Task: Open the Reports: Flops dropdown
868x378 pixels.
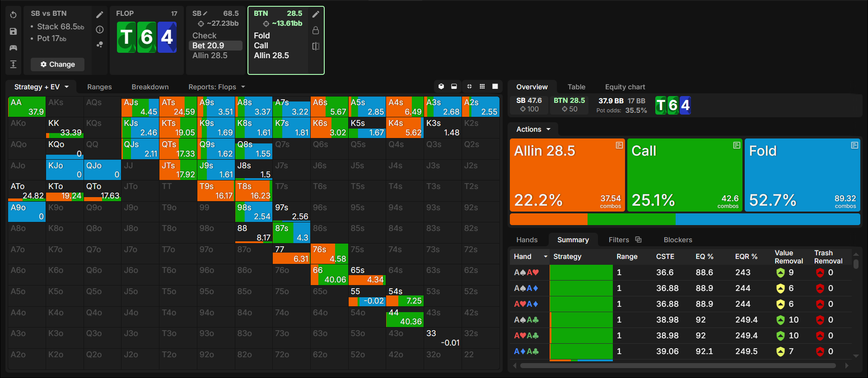Action: tap(217, 87)
